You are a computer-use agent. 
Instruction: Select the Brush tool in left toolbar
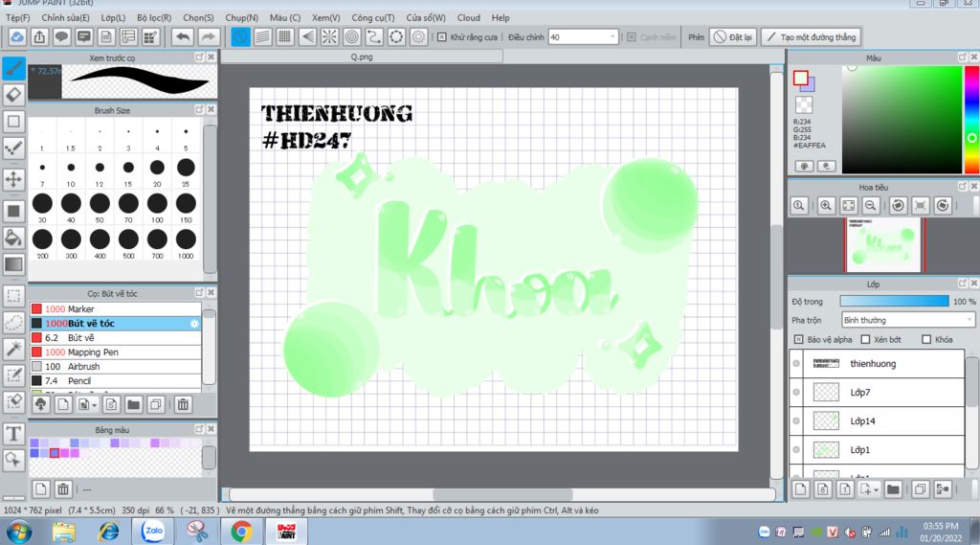pyautogui.click(x=13, y=68)
